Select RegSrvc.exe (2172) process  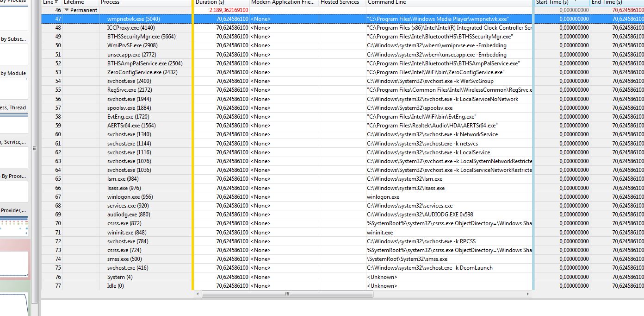click(130, 90)
